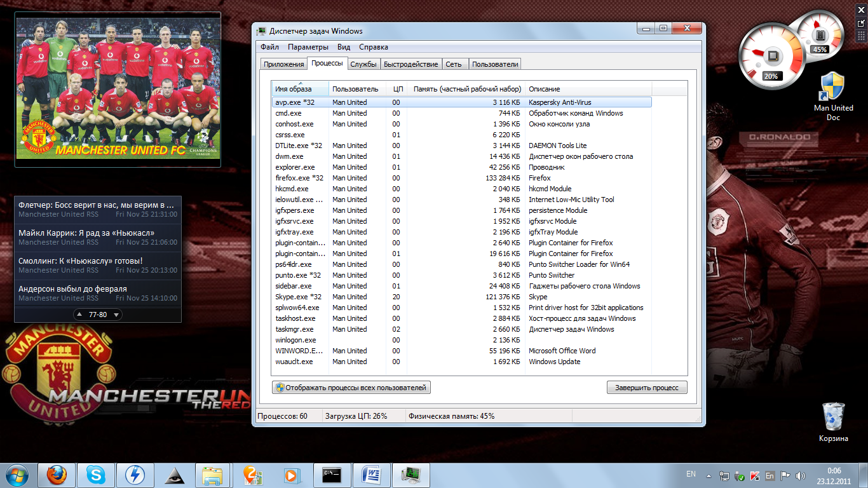Click the DAEMON Tools lightning taskbar icon
The width and height of the screenshot is (868, 488).
[135, 475]
